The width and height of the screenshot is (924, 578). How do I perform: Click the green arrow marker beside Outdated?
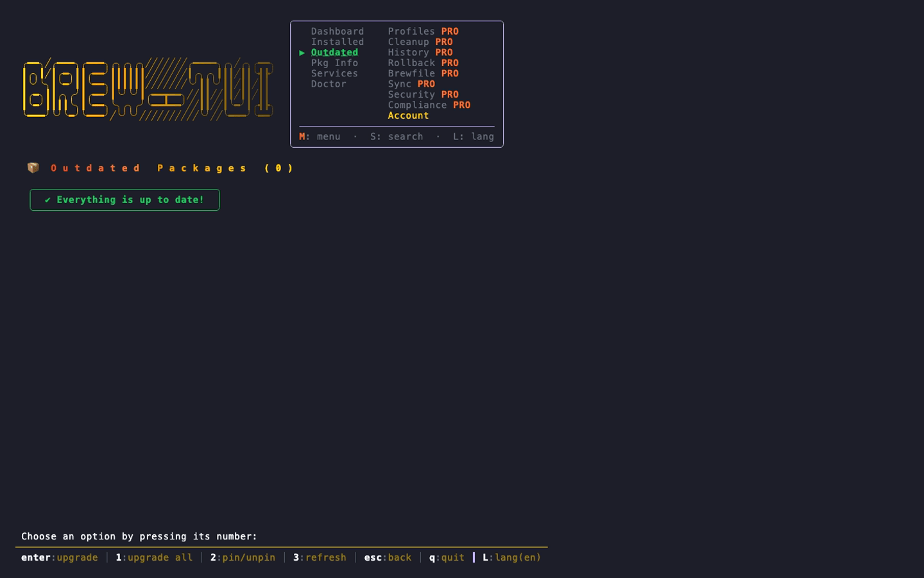302,53
